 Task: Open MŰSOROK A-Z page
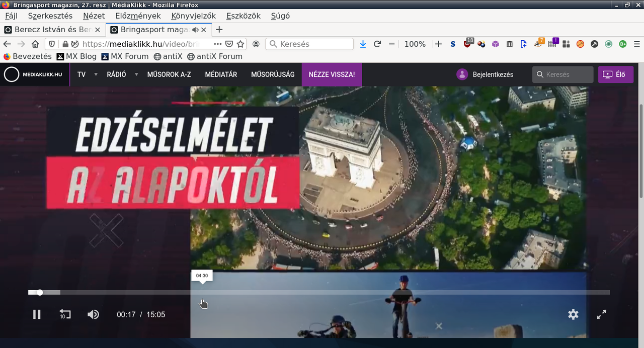coord(169,74)
